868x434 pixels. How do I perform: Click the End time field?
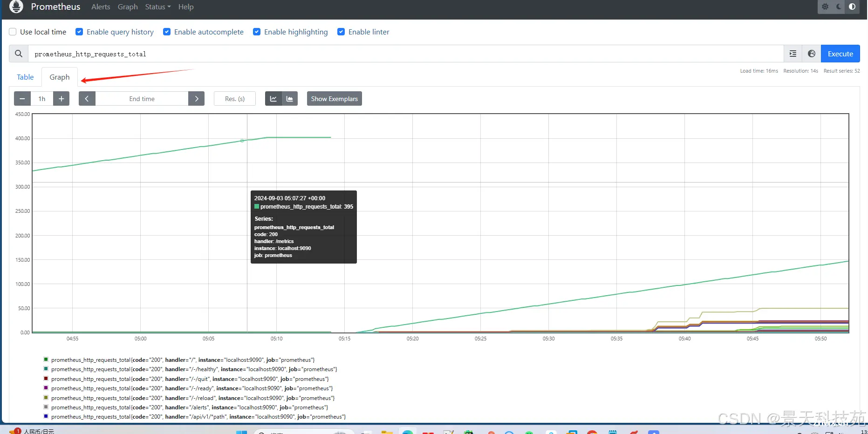tap(142, 99)
